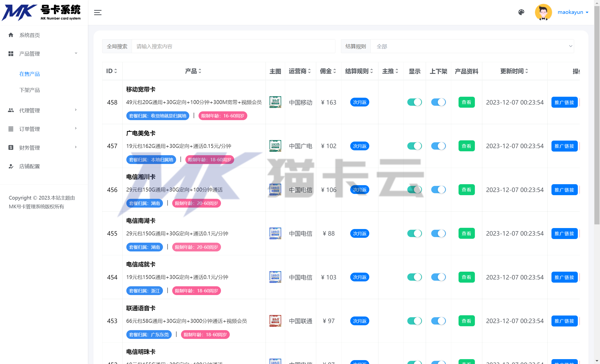Viewport: 600px width, 364px height.
Task: Toggle 显示 switch for product 458
Action: (414, 102)
